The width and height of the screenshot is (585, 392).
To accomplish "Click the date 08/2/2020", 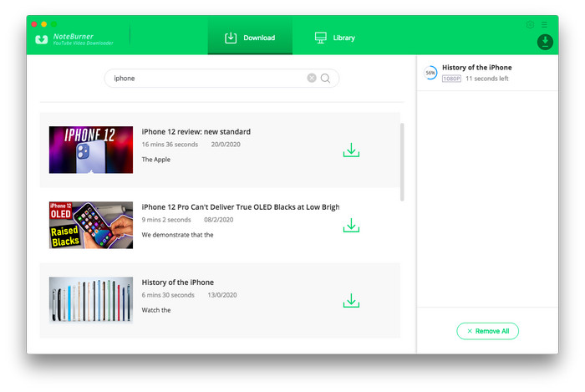I will click(219, 220).
